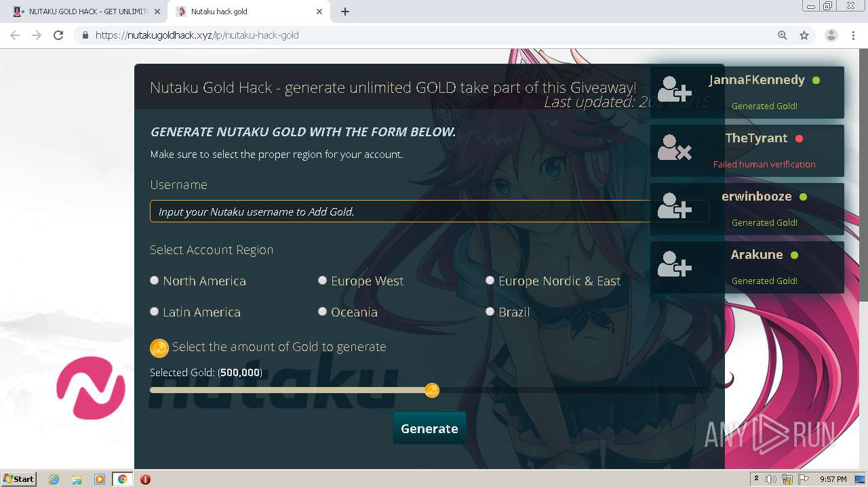Click the browser address bar URL

[x=197, y=35]
